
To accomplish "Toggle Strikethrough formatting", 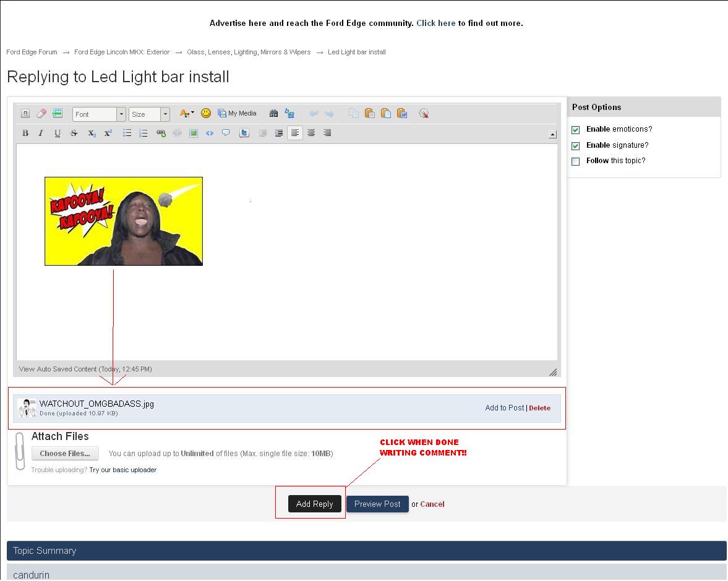I will point(74,133).
